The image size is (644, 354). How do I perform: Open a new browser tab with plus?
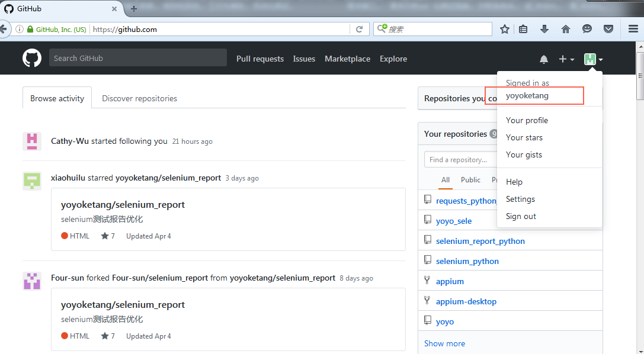coord(133,9)
